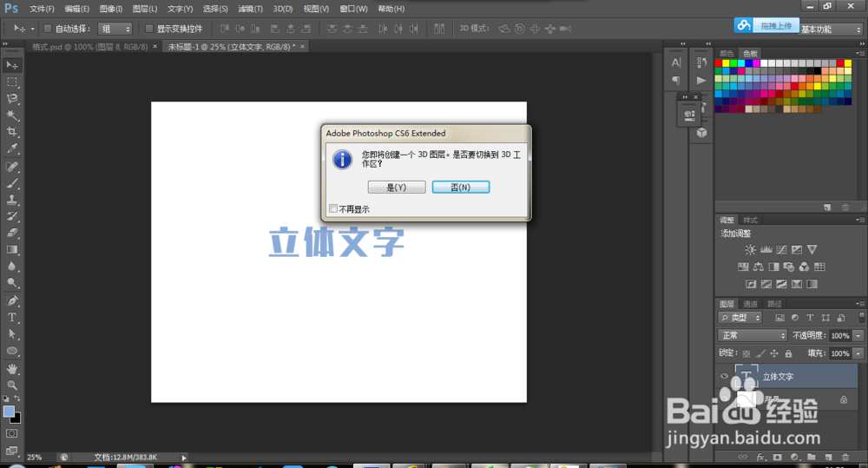
Task: Open the 组 auto-select dropdown
Action: point(115,29)
